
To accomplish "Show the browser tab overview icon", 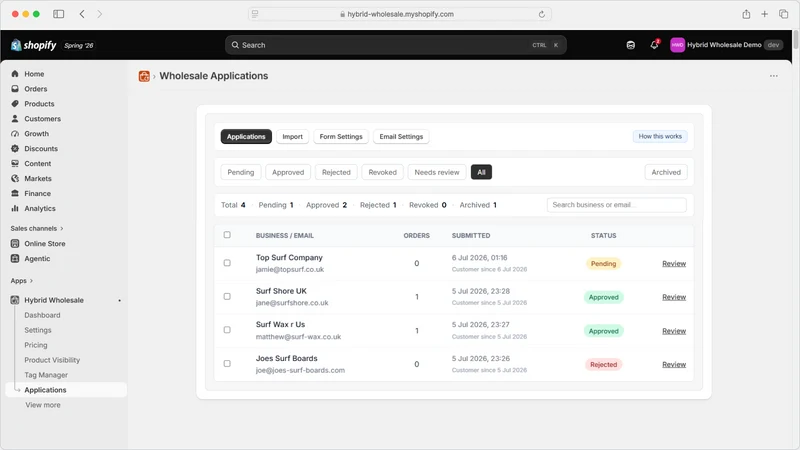I will 783,14.
